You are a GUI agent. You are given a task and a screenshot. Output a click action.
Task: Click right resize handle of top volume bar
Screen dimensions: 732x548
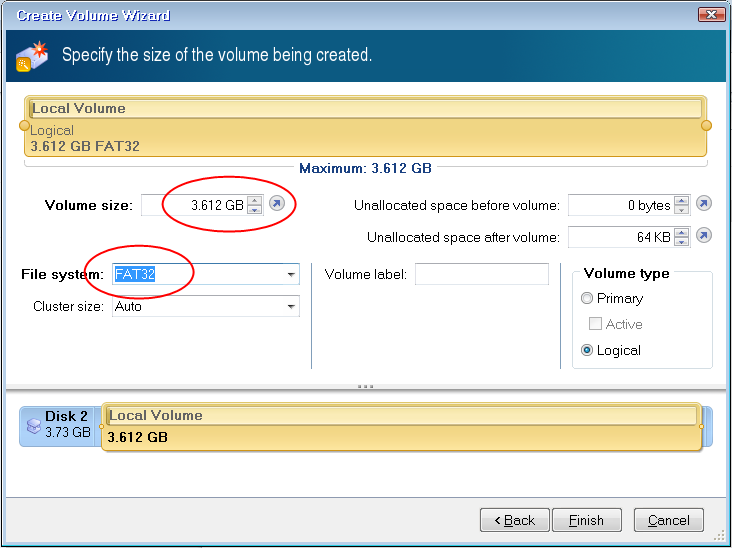click(706, 125)
